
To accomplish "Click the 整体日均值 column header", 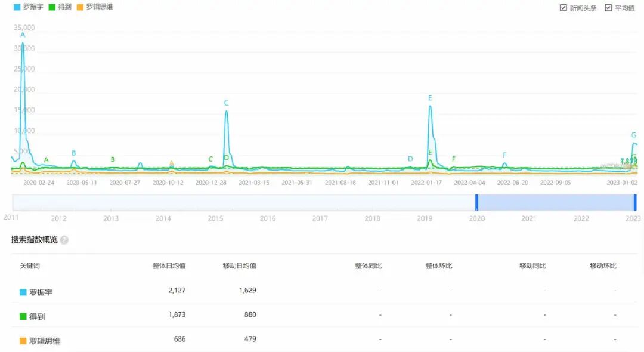I will 169,265.
